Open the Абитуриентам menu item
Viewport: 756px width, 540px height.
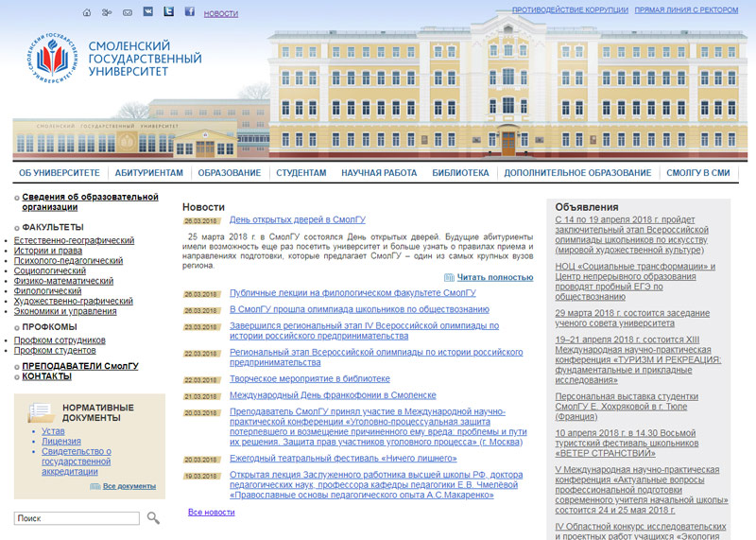coord(149,173)
